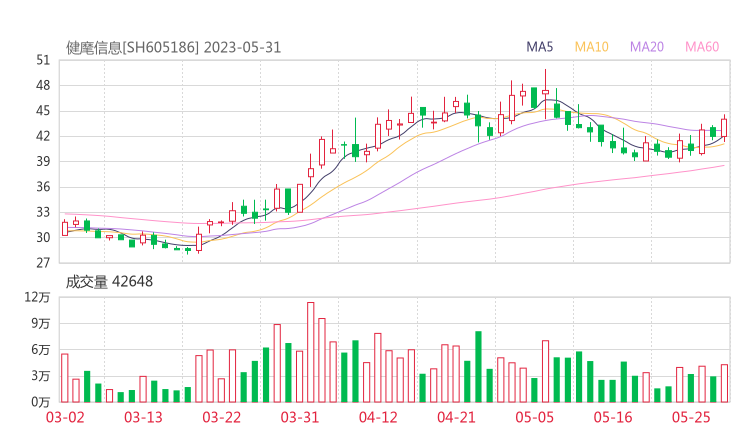Click the 48 price axis label
This screenshot has width=740, height=440.
[43, 85]
